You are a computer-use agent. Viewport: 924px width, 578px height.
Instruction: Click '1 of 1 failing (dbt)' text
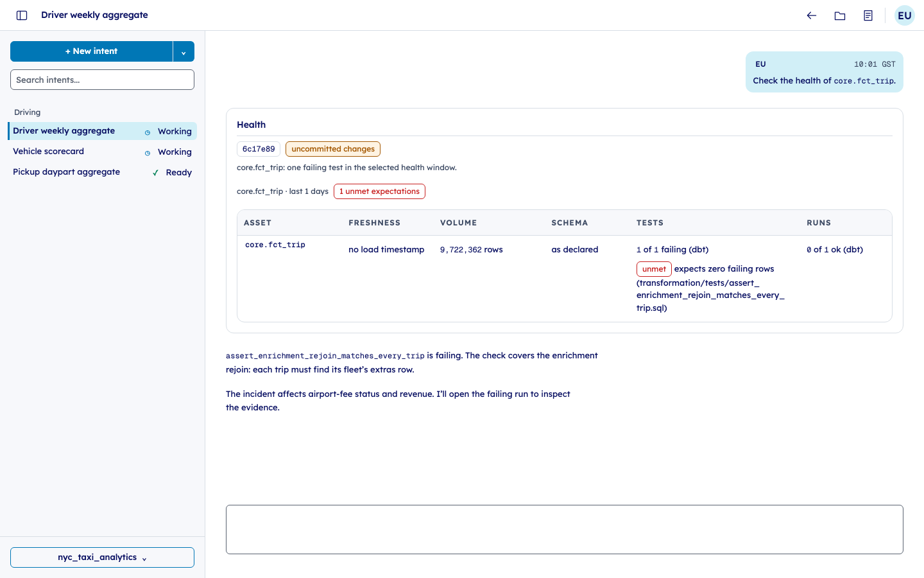(672, 250)
